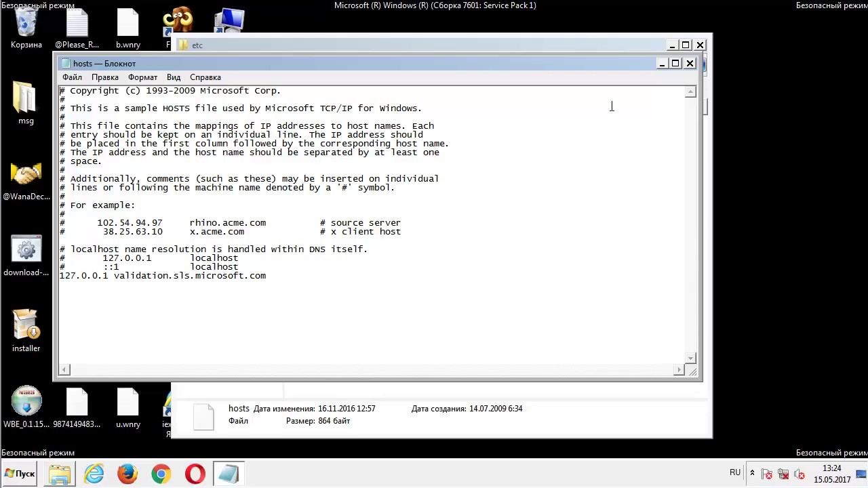The width and height of the screenshot is (868, 488).
Task: Click 'Дата изменения: 16.11.2016 12:57' in details pane
Action: (x=315, y=409)
